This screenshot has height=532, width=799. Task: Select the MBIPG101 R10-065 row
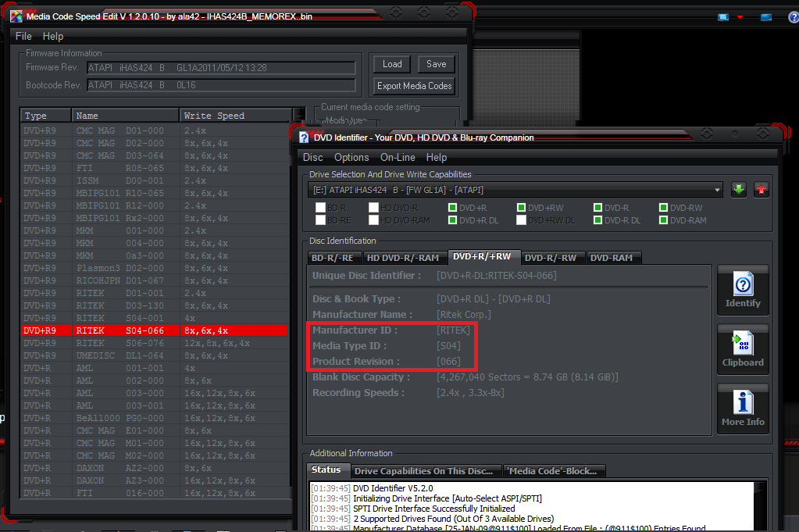pos(155,193)
